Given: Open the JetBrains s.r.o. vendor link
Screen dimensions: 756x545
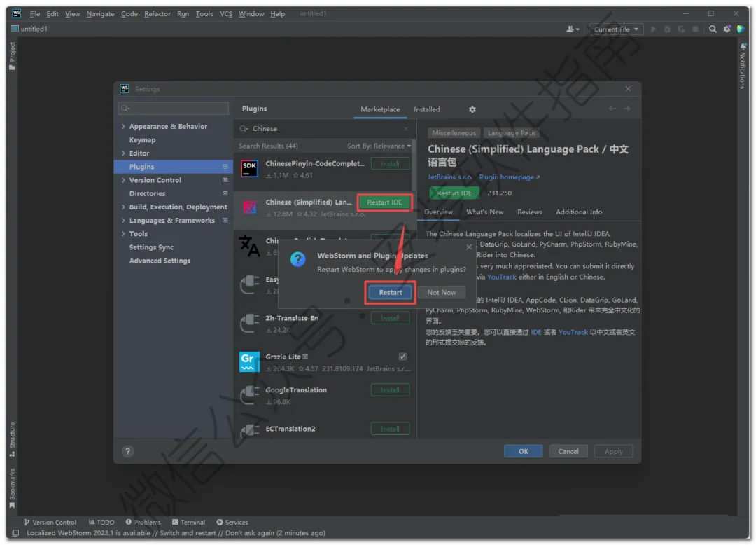Looking at the screenshot, I should pyautogui.click(x=450, y=177).
